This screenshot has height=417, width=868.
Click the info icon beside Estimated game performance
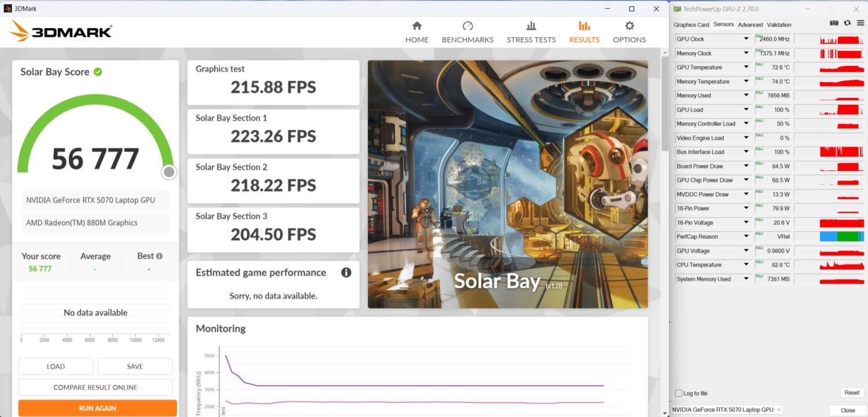click(x=346, y=272)
